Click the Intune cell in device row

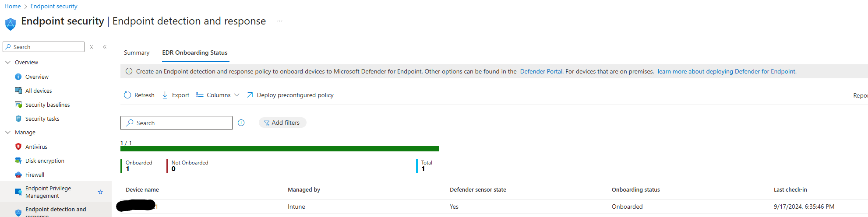pyautogui.click(x=296, y=206)
